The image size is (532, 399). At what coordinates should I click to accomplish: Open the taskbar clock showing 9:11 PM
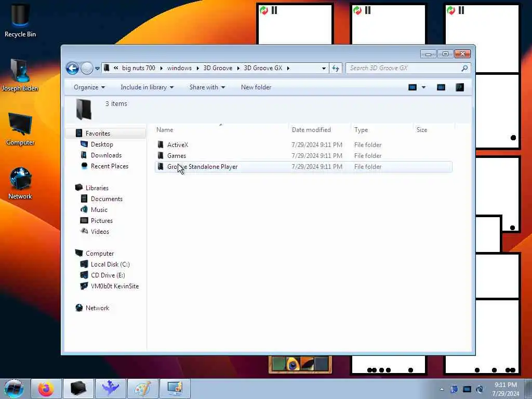click(506, 389)
